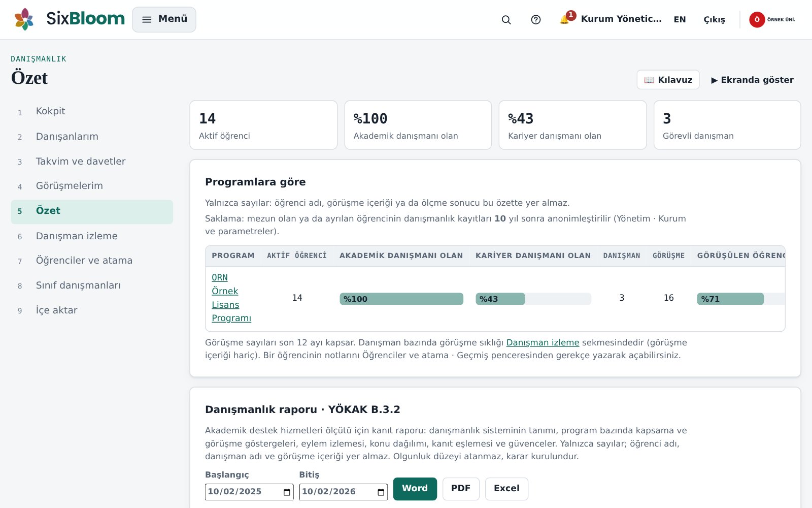Click the 3 Görevli danışman card
This screenshot has width=812, height=508.
(727, 125)
